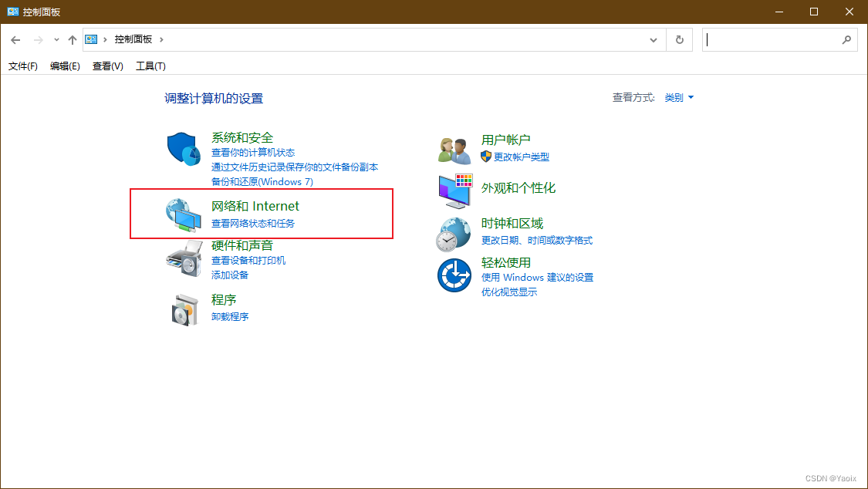Open 备份和还原(Windows 7) link
The image size is (868, 489).
click(262, 182)
